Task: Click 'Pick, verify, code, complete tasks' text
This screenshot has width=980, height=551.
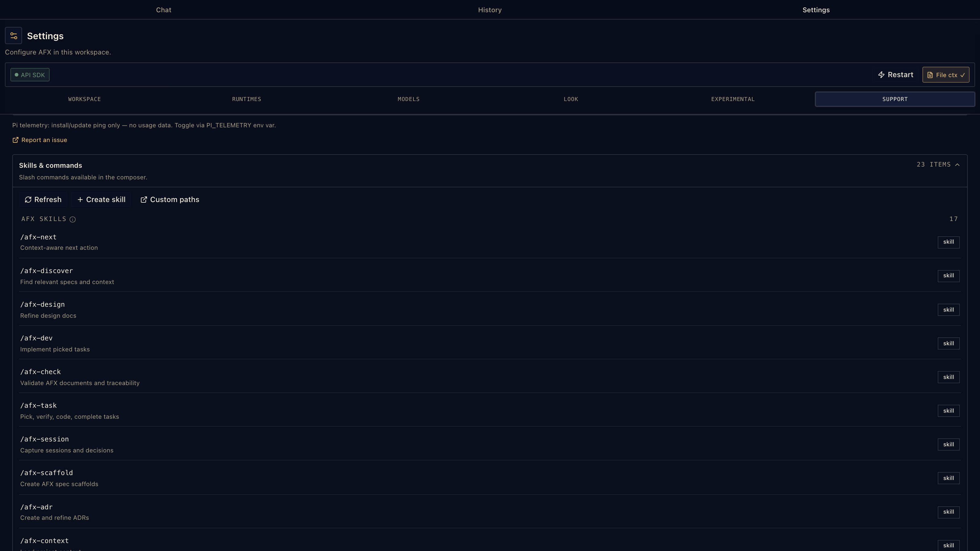Action: [x=70, y=417]
